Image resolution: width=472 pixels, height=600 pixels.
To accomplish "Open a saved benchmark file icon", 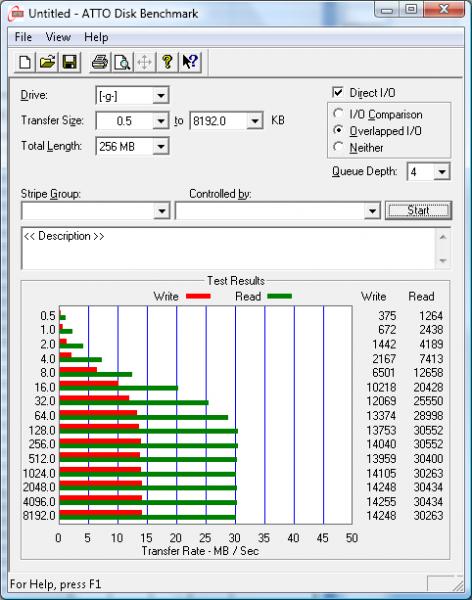I will pyautogui.click(x=47, y=62).
